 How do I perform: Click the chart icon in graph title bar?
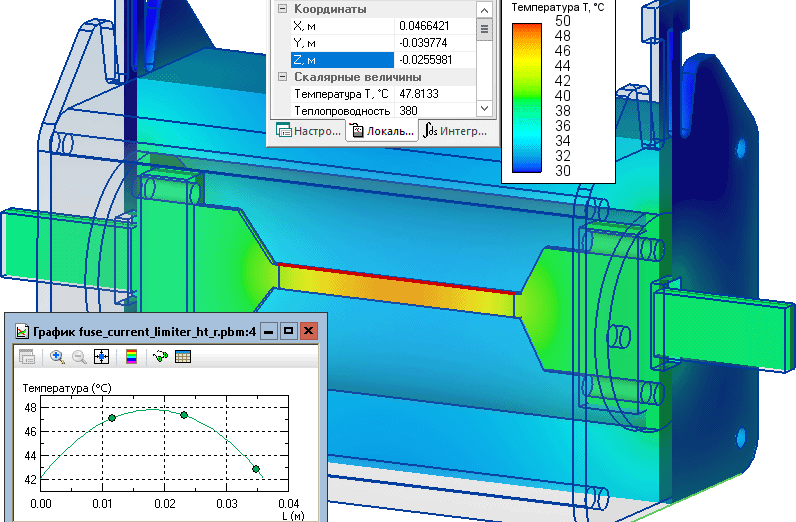tap(22, 331)
